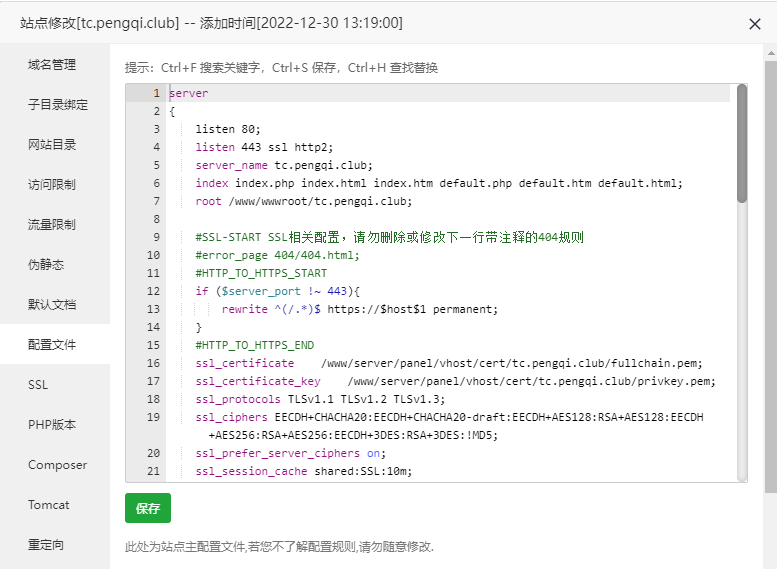The image size is (777, 569).
Task: Click 'server_name tc.pengqi.club;' line
Action: pos(284,165)
